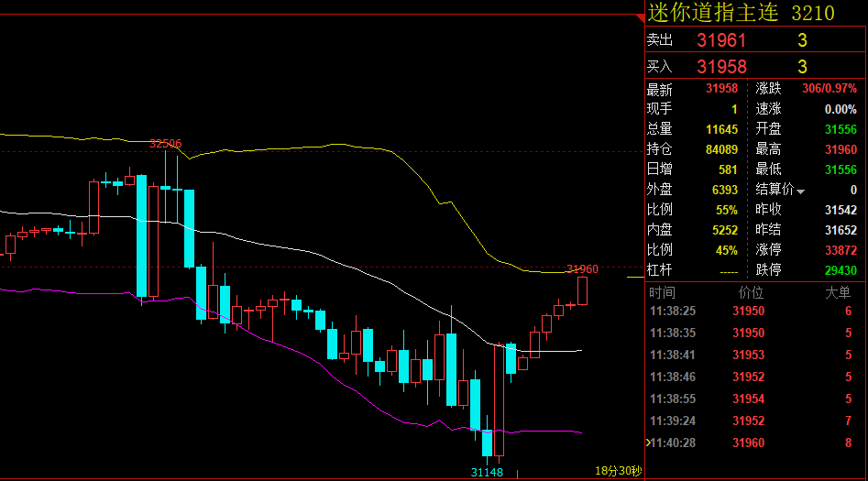
Task: Click the 买入 quantity 3
Action: [x=802, y=67]
